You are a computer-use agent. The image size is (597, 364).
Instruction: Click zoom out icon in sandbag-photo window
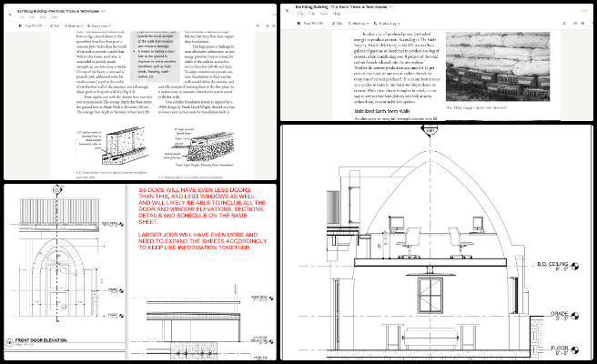pos(575,24)
